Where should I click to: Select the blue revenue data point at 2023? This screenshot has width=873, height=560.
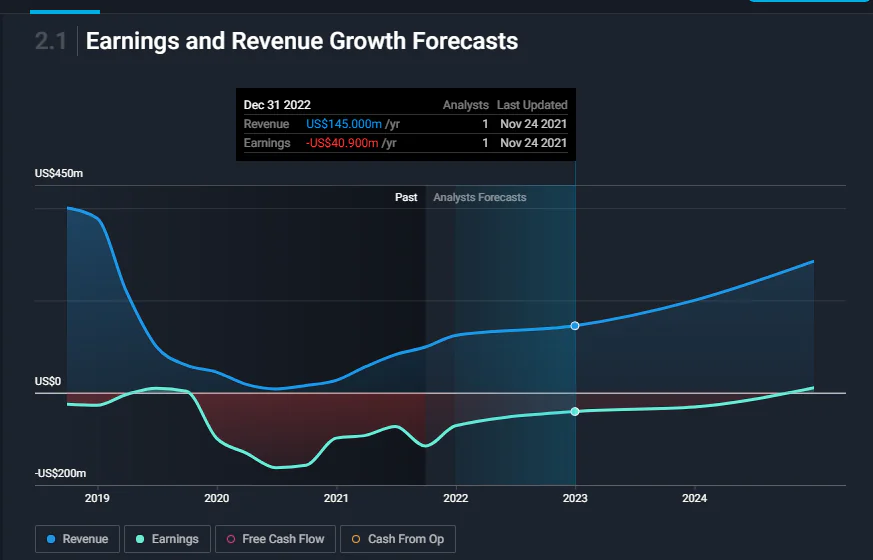(575, 326)
